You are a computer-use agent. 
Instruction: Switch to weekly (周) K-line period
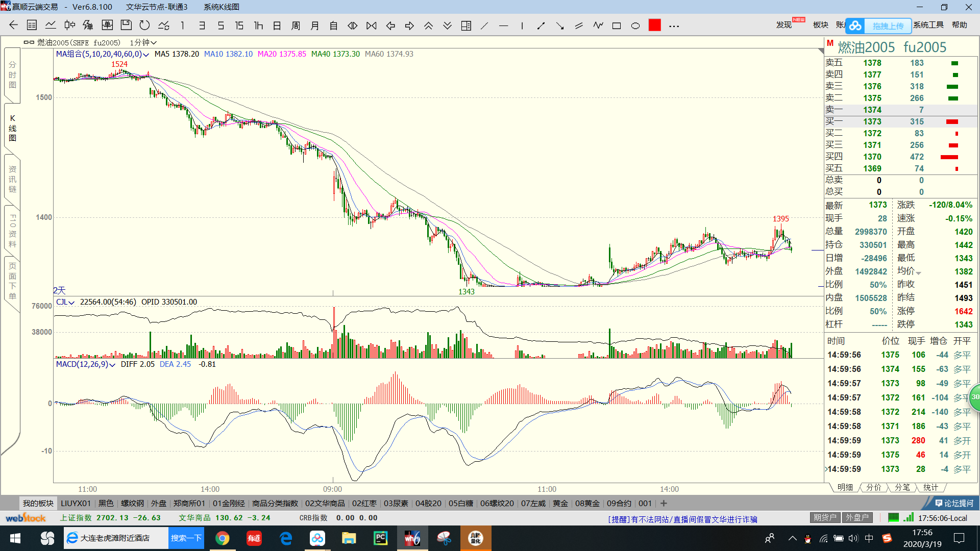coord(296,26)
